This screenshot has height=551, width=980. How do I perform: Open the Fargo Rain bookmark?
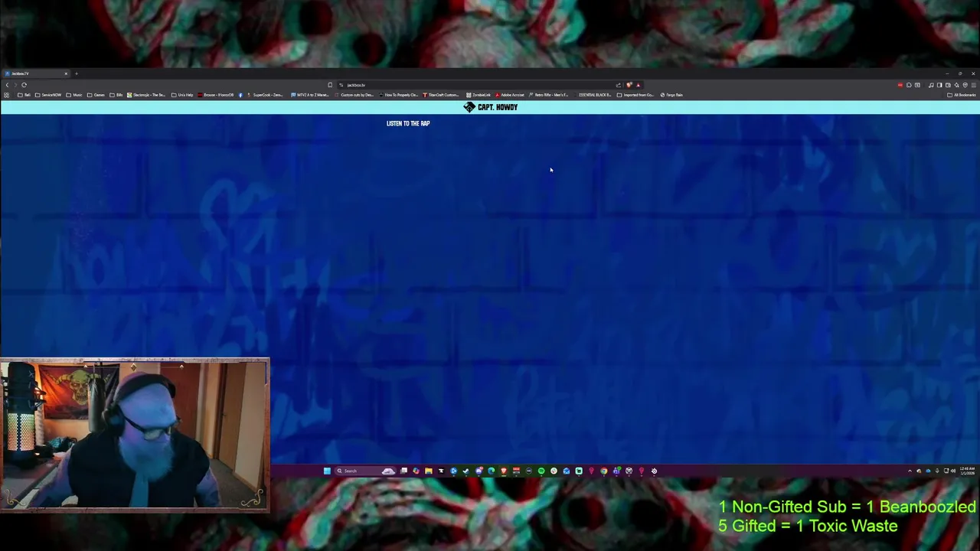click(671, 95)
